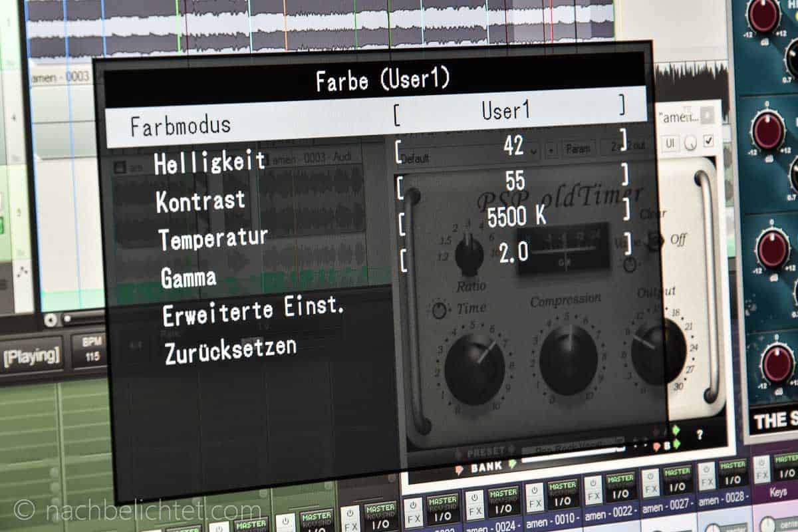
Task: Toggle the plugin enable checkbox next to UI
Action: (x=708, y=141)
